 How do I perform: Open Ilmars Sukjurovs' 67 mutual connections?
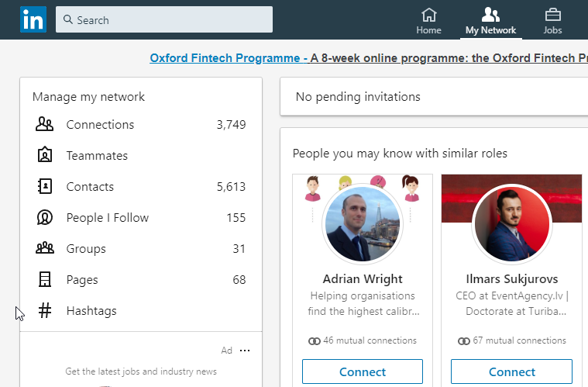pos(512,340)
